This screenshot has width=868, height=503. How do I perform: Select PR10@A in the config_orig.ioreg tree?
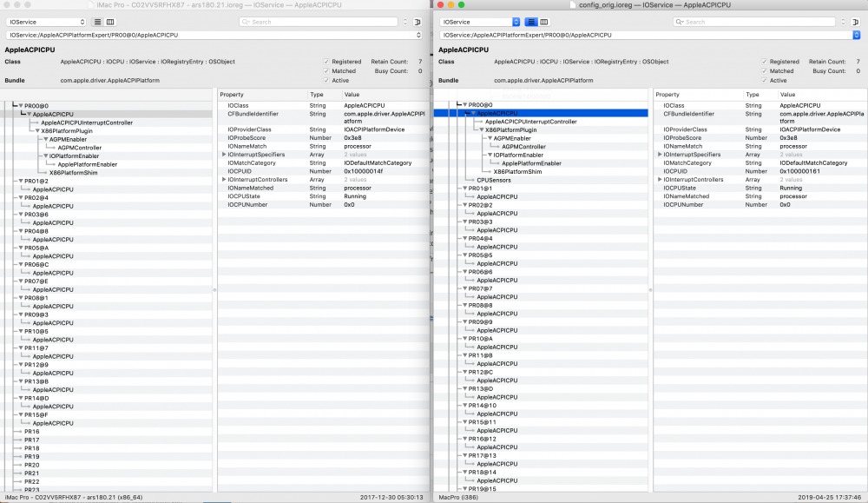(x=481, y=339)
